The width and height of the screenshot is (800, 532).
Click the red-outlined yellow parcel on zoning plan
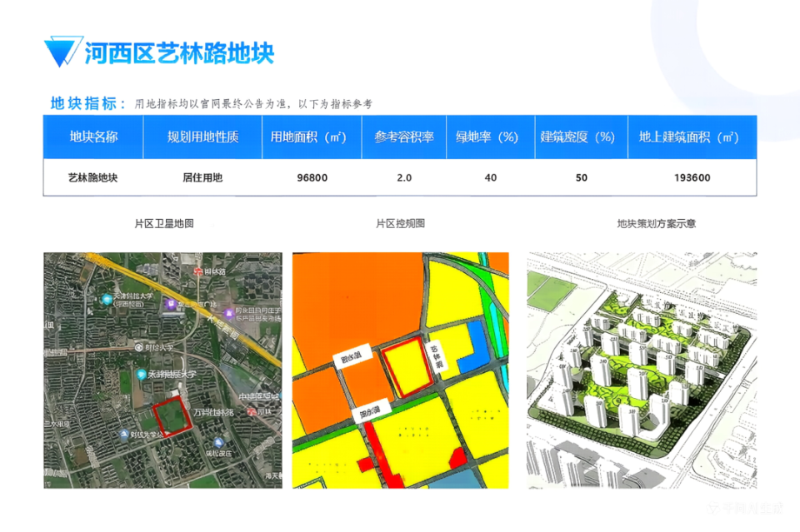[x=408, y=366]
